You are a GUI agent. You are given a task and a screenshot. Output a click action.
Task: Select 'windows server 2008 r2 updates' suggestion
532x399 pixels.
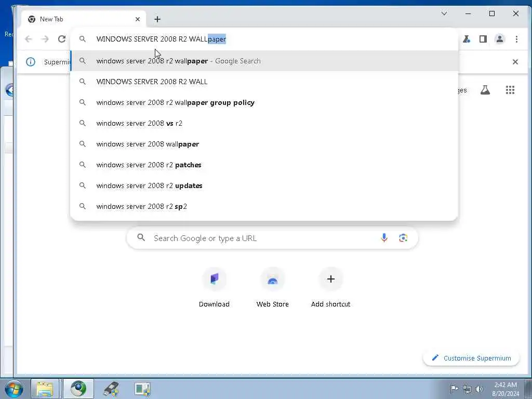pyautogui.click(x=264, y=185)
